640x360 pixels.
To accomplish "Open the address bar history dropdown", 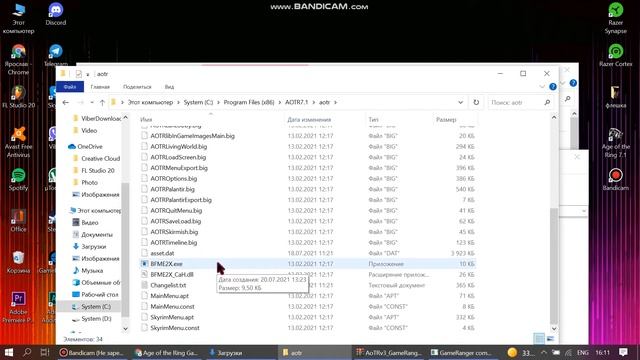I will click(460, 102).
